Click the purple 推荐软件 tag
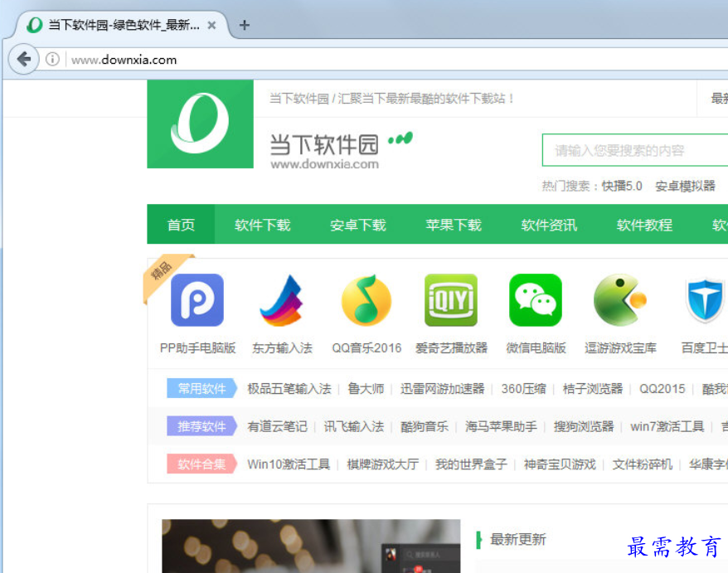728x573 pixels. pyautogui.click(x=202, y=426)
